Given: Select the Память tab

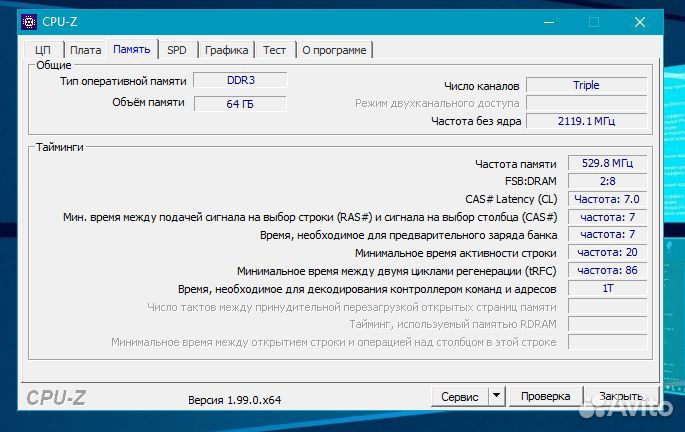Looking at the screenshot, I should tap(132, 49).
